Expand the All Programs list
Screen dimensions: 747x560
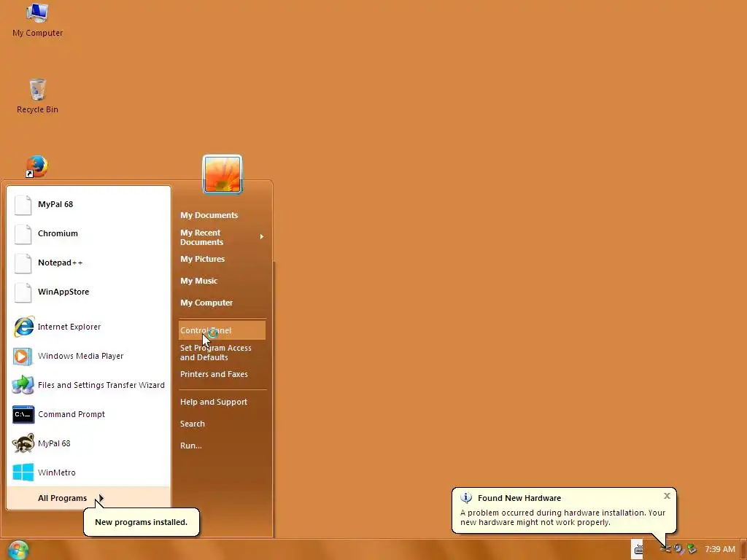click(88, 498)
